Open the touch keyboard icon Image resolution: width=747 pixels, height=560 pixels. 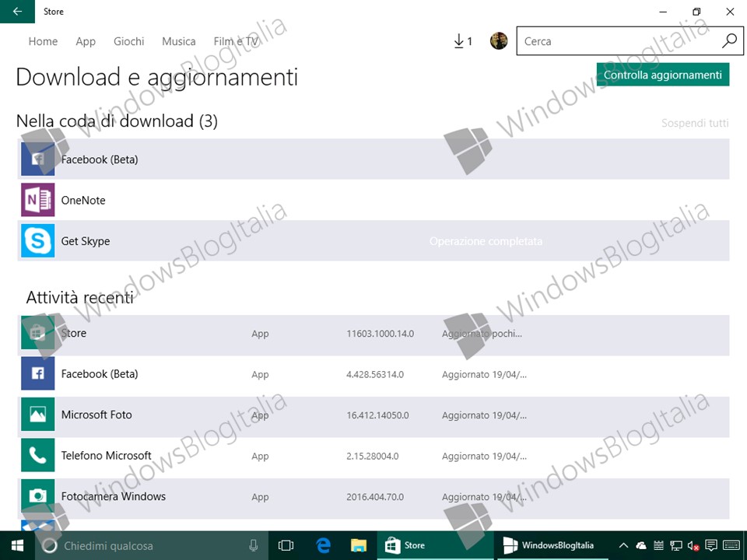[x=731, y=545]
